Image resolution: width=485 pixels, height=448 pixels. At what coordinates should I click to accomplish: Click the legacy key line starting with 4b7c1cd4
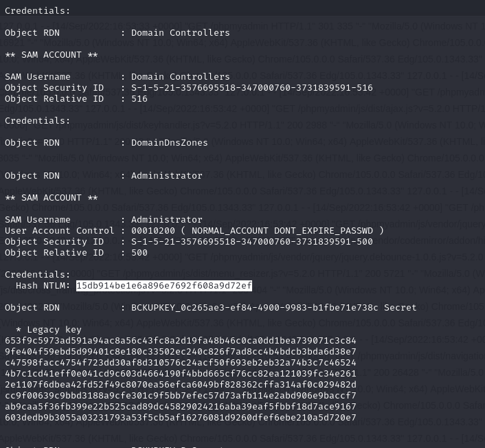(180, 374)
